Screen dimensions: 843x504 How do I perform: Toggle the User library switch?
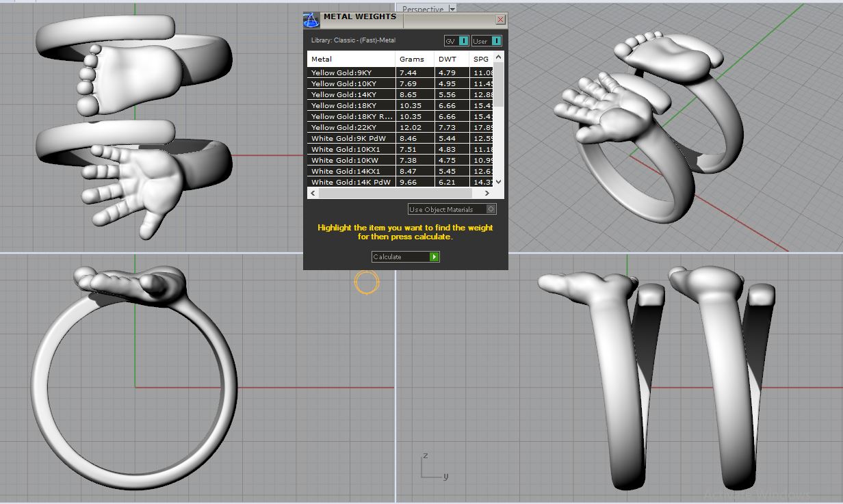point(496,41)
